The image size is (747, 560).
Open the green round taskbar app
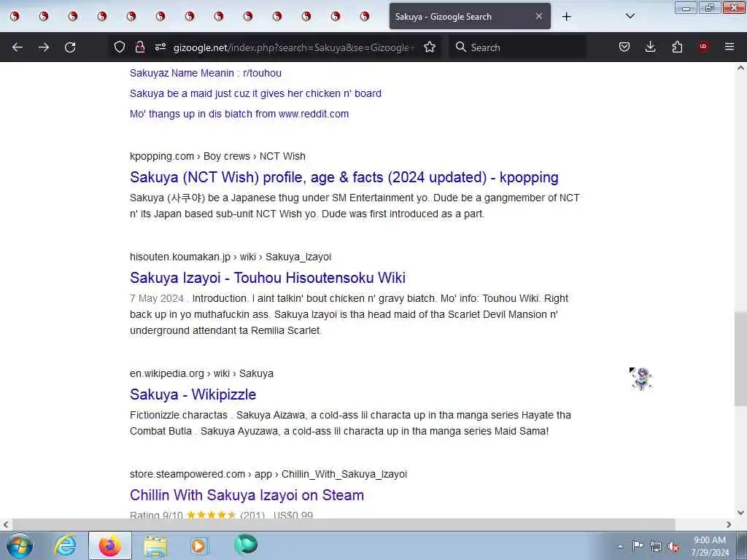246,545
